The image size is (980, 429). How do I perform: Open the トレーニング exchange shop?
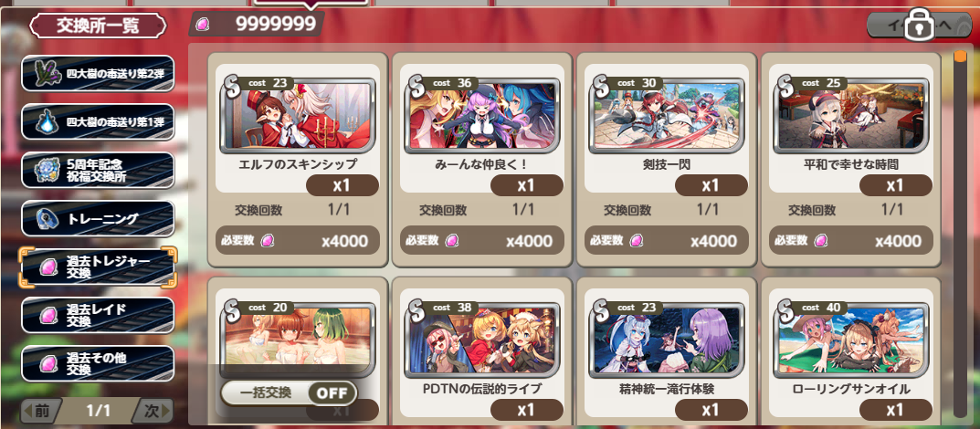tap(98, 218)
